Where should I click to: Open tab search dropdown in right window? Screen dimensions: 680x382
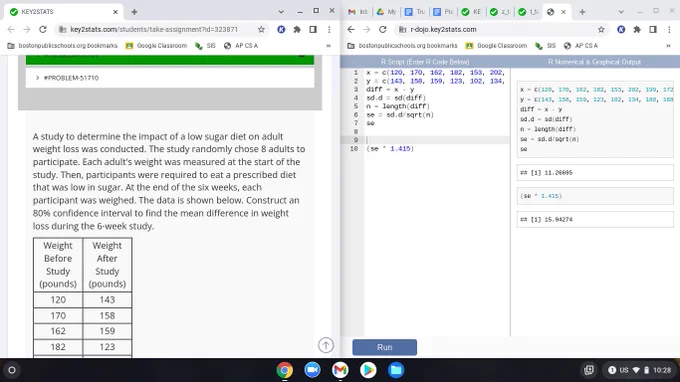click(x=621, y=12)
